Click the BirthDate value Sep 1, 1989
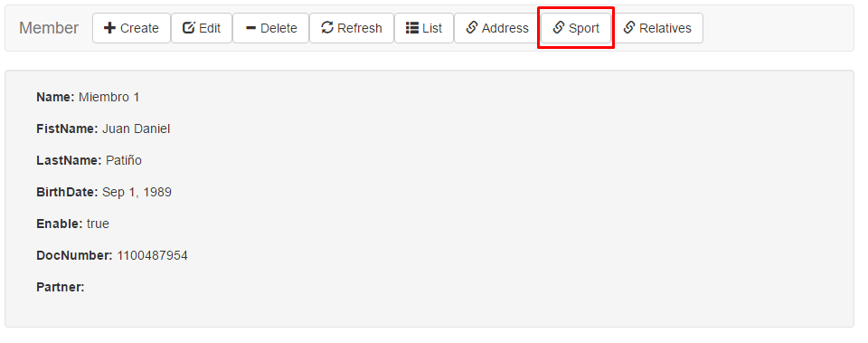868x343 pixels. point(137,192)
